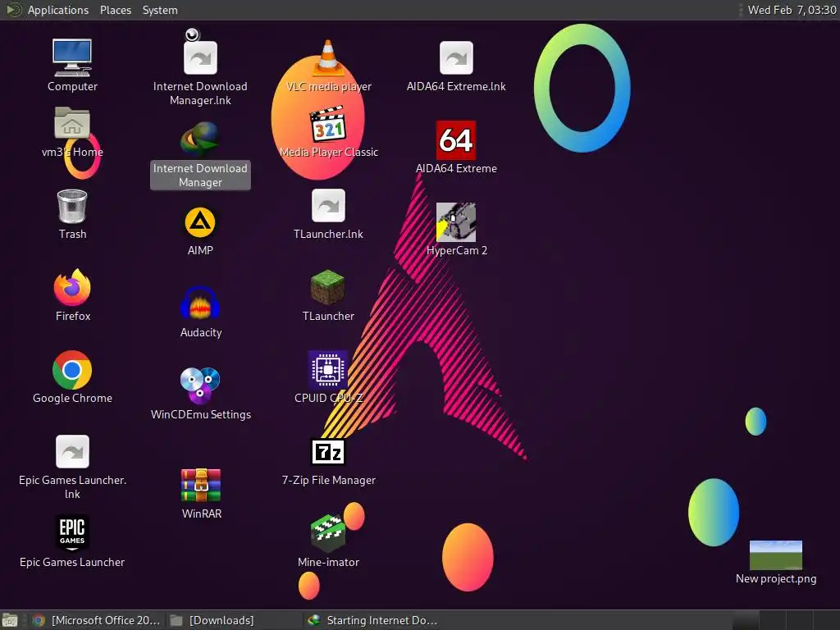
Task: Click the show desktop button in taskbar
Action: click(x=10, y=620)
